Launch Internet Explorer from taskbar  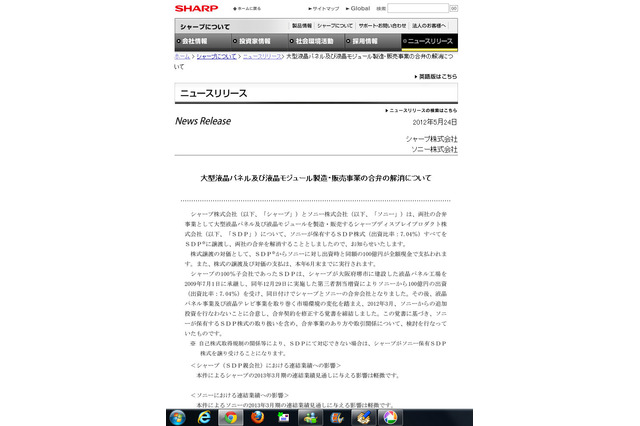coord(204,417)
